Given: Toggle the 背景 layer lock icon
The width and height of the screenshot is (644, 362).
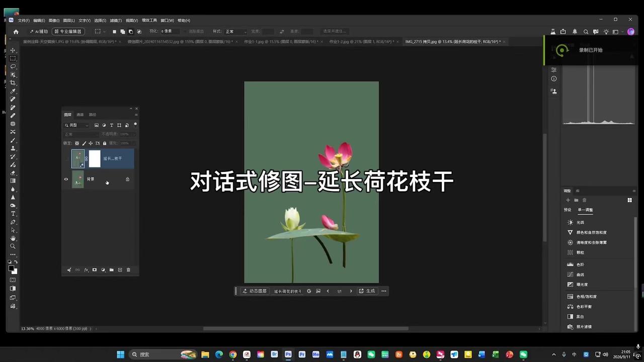Looking at the screenshot, I should pyautogui.click(x=127, y=179).
